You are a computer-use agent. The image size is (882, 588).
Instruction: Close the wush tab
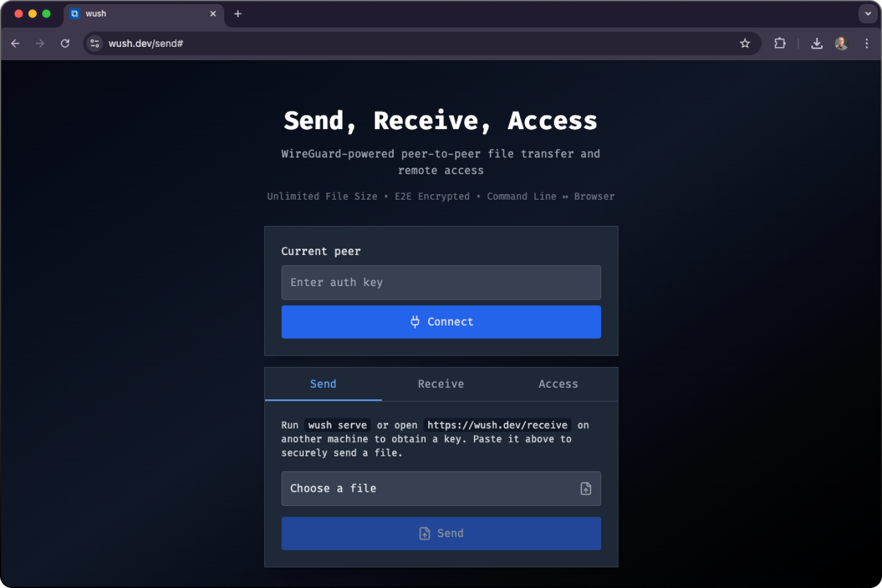(x=213, y=13)
